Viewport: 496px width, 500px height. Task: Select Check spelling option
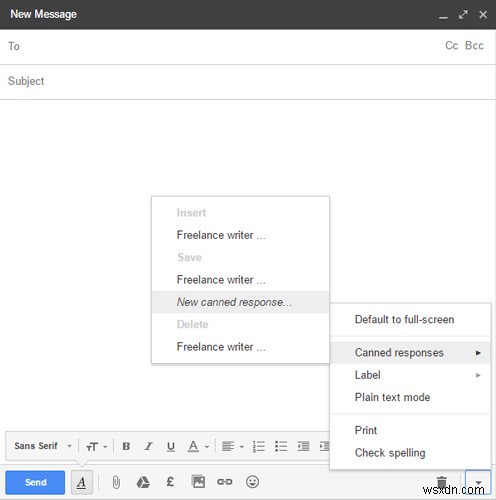click(x=410, y=453)
